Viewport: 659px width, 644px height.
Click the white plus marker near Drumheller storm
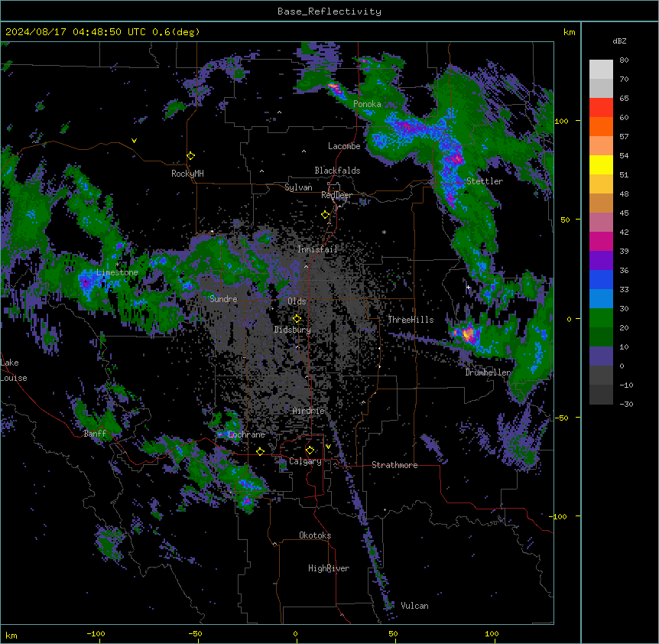coord(468,287)
